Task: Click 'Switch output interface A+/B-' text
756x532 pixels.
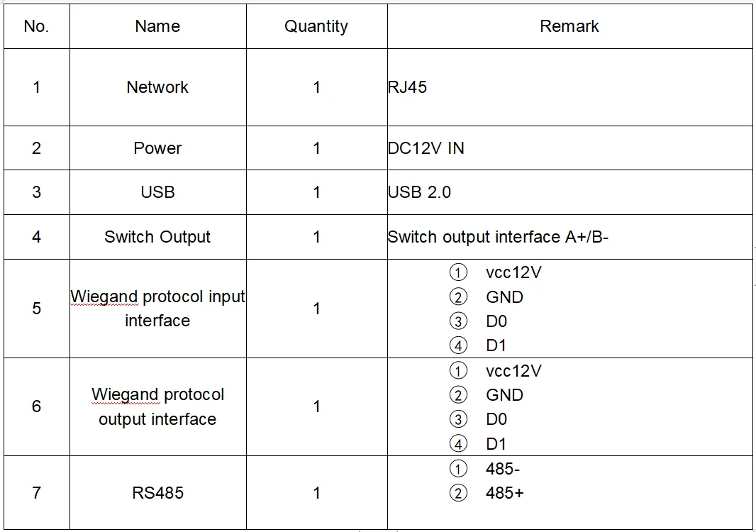Action: coord(498,237)
